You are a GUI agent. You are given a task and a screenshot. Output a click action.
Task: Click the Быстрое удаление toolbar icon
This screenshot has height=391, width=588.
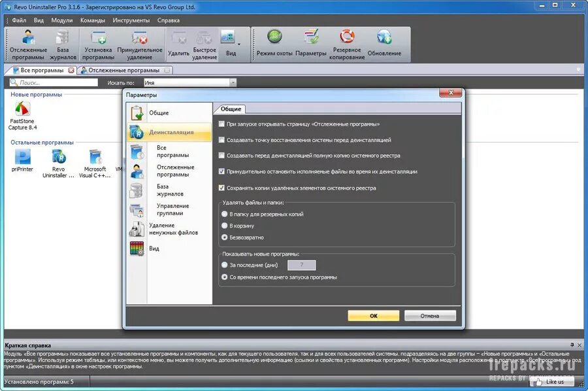coord(204,45)
